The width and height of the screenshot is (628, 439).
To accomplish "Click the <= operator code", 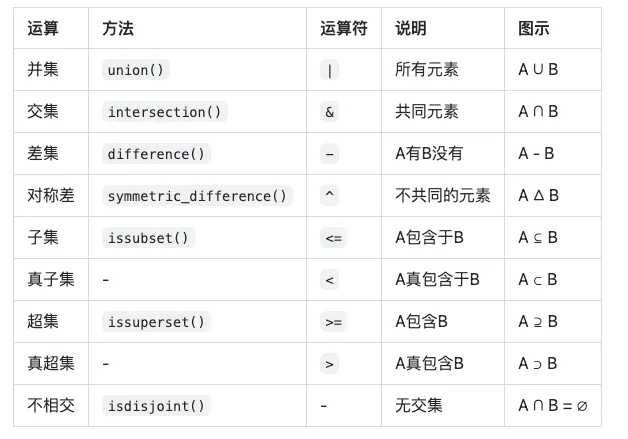I will 333,238.
